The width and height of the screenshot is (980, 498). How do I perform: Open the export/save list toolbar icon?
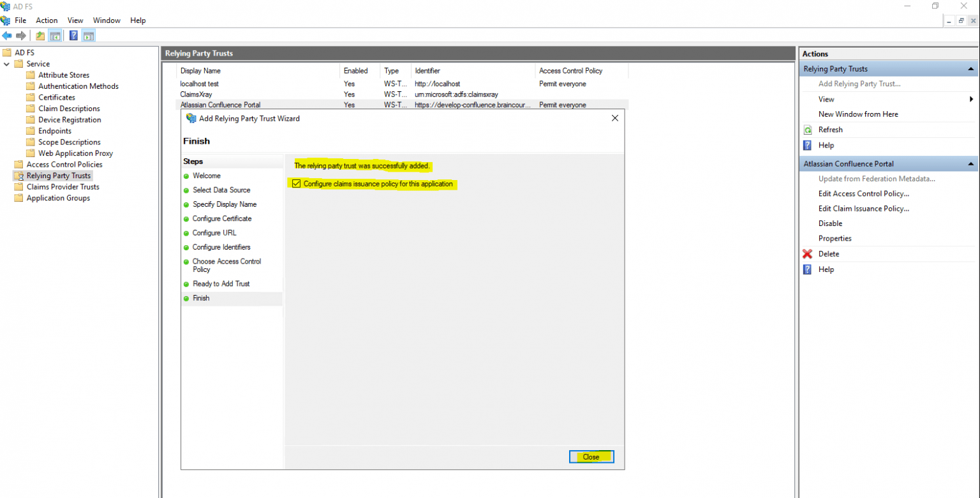tap(39, 35)
